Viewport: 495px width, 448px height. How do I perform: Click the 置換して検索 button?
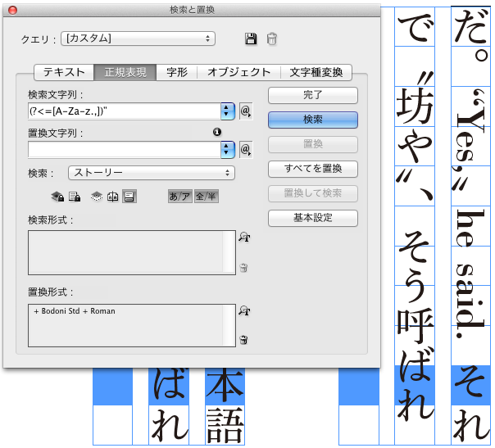point(313,193)
